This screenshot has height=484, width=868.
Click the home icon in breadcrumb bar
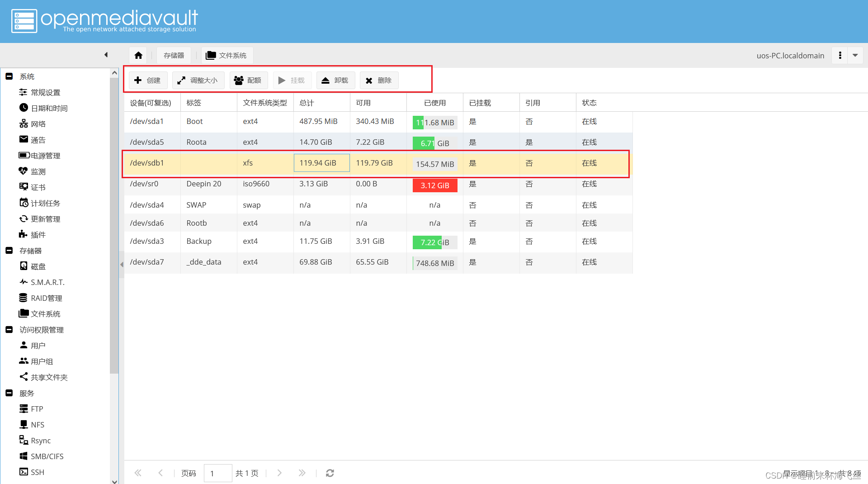pyautogui.click(x=138, y=55)
